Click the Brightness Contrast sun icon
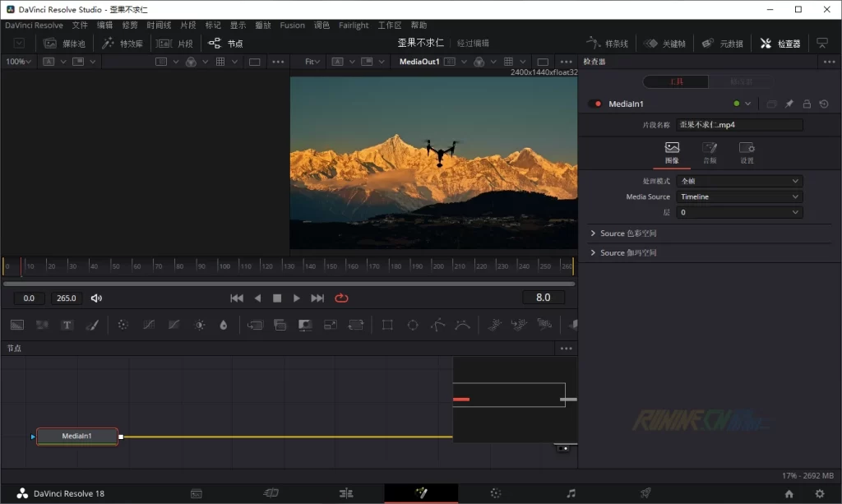This screenshot has height=504, width=842. (x=199, y=325)
